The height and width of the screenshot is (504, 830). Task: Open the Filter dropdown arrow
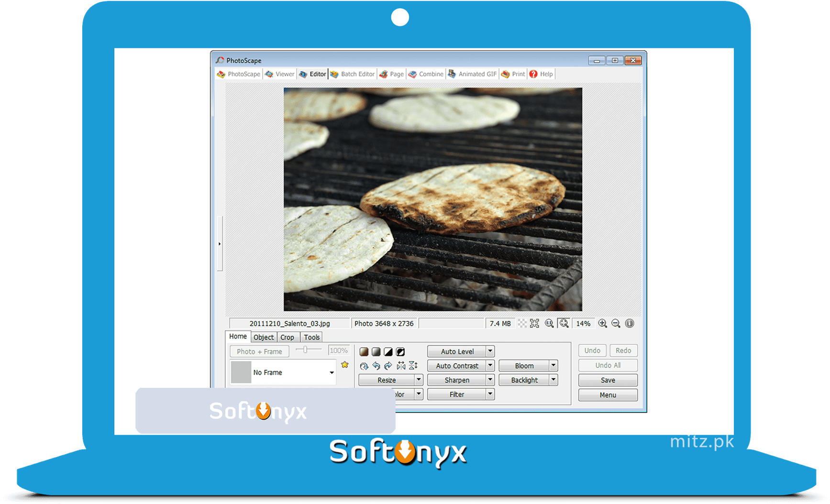(x=490, y=394)
